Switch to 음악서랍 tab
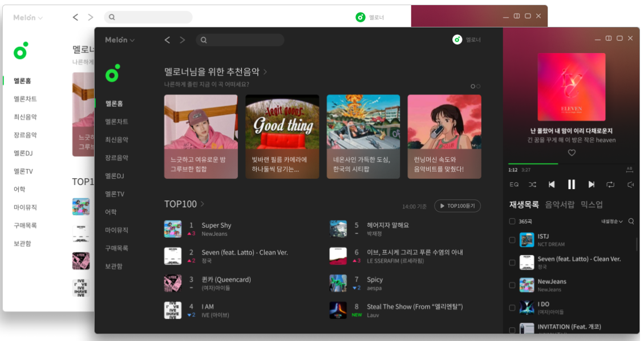The width and height of the screenshot is (644, 341). pyautogui.click(x=560, y=205)
